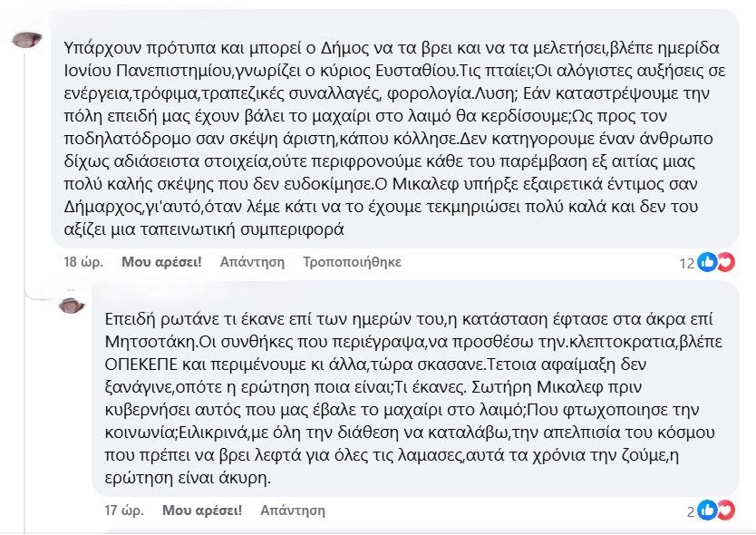Click the reply text starting Επειδή ρωτάνε
This screenshot has width=756, height=535.
(413, 398)
